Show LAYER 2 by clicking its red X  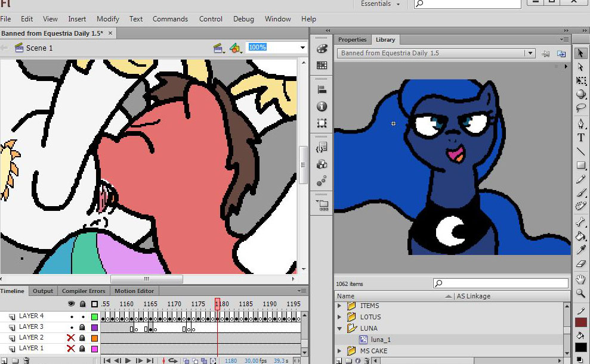point(71,338)
